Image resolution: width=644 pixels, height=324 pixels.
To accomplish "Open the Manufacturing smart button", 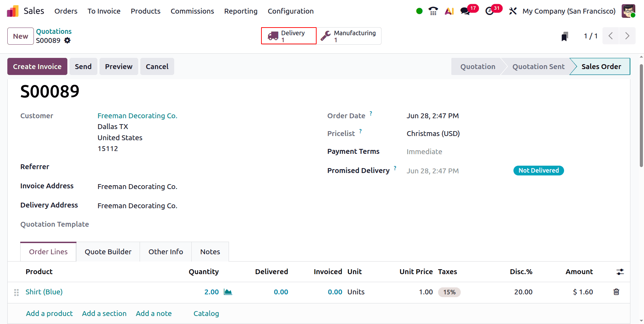I will pos(349,36).
